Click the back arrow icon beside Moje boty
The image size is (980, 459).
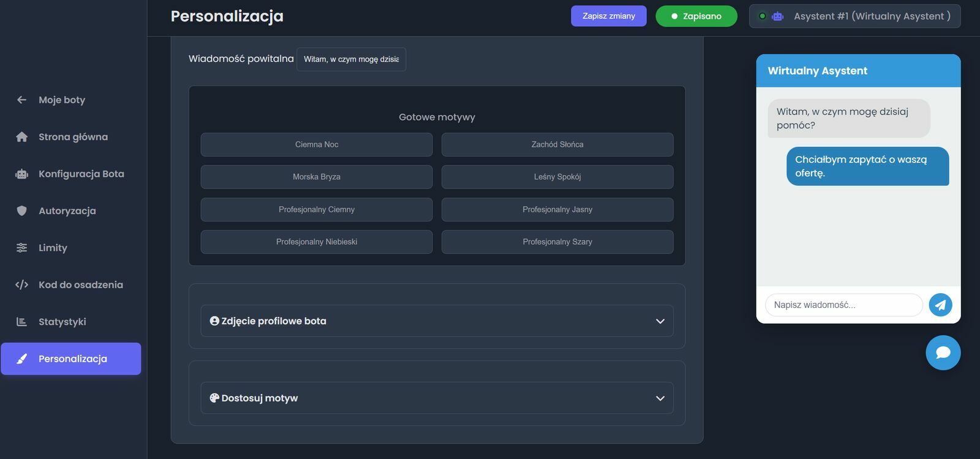click(x=21, y=100)
